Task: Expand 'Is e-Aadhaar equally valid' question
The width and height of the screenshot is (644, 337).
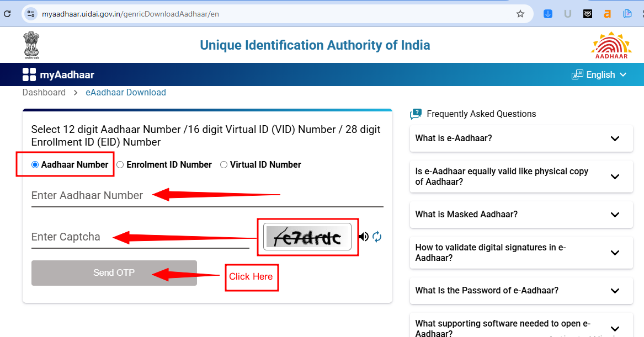Action: click(521, 176)
